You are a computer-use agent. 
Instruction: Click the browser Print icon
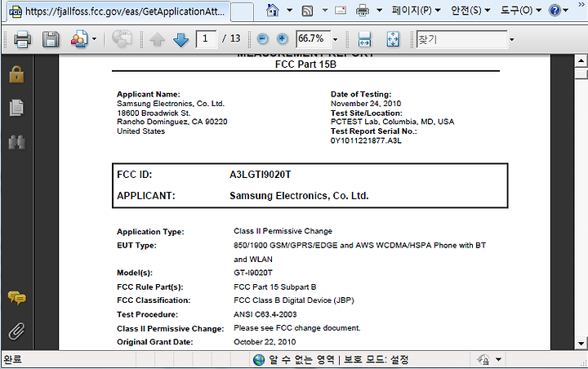coord(363,10)
